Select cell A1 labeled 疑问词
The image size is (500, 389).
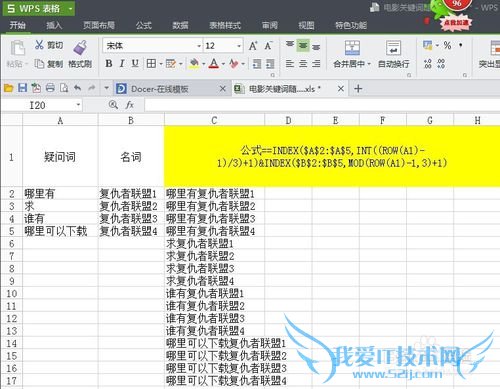60,156
